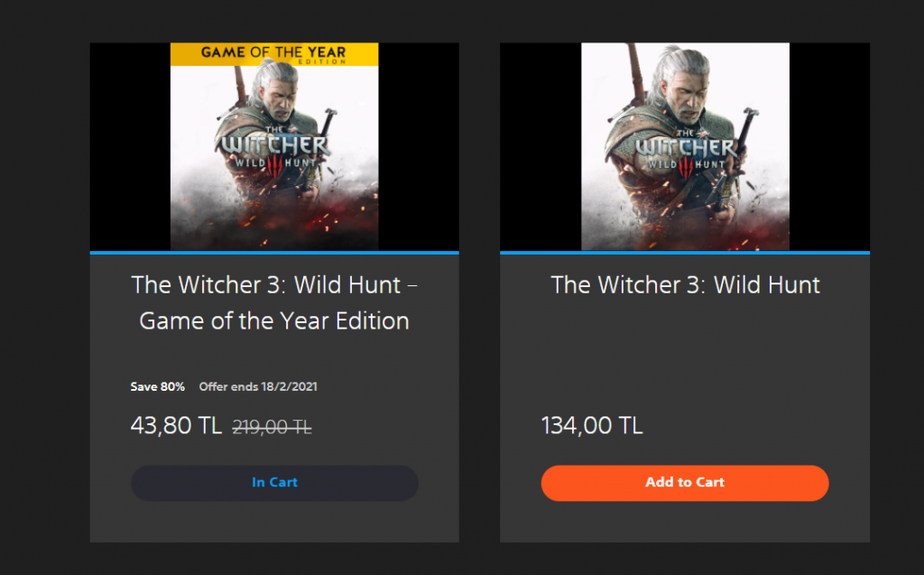Click the blue divider under the standard edition image
This screenshot has width=924, height=575.
685,252
